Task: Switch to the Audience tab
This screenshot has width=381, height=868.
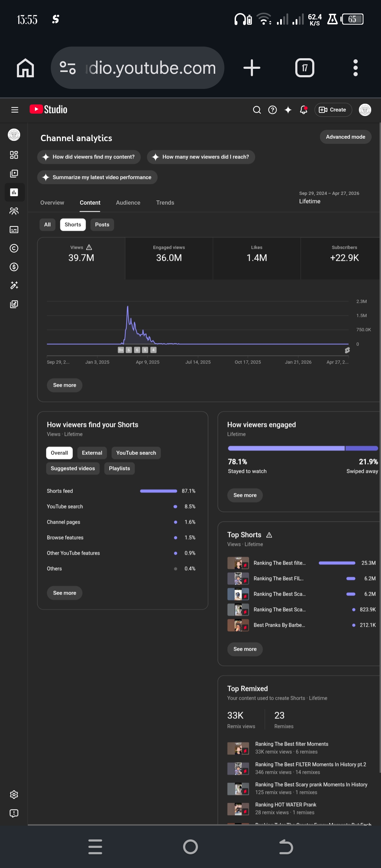Action: click(128, 203)
